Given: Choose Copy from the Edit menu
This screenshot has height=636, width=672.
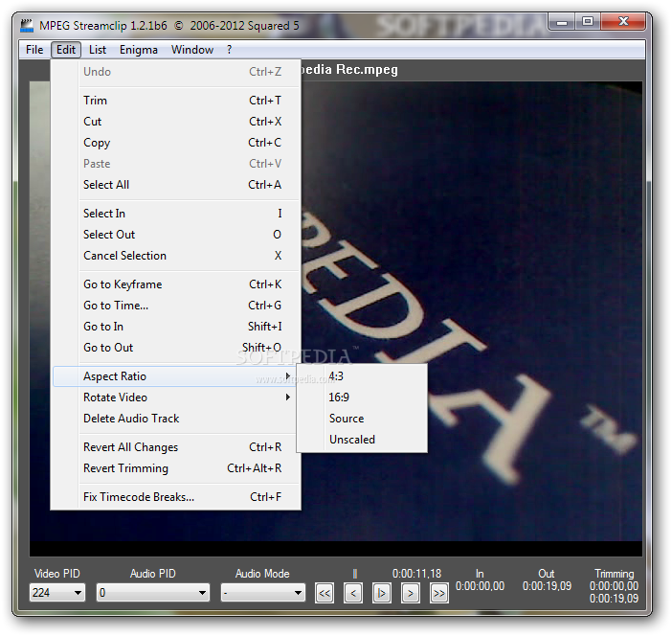Looking at the screenshot, I should tap(175, 143).
